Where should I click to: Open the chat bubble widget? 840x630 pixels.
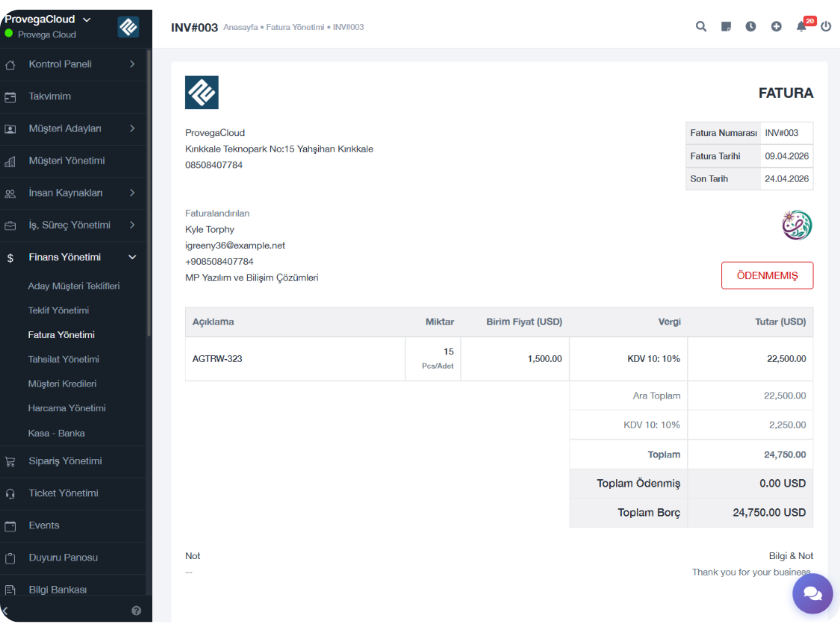812,593
